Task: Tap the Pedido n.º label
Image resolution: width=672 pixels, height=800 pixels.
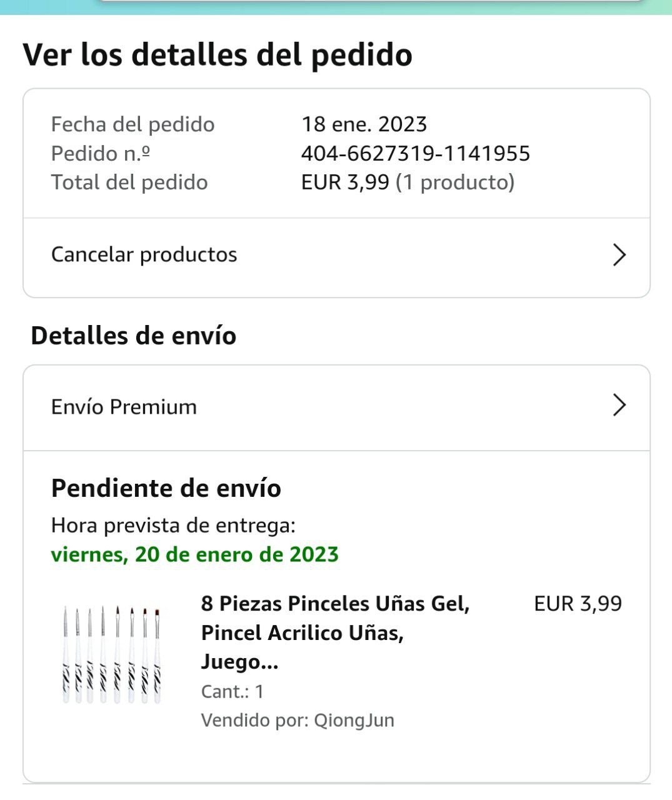Action: pos(101,153)
